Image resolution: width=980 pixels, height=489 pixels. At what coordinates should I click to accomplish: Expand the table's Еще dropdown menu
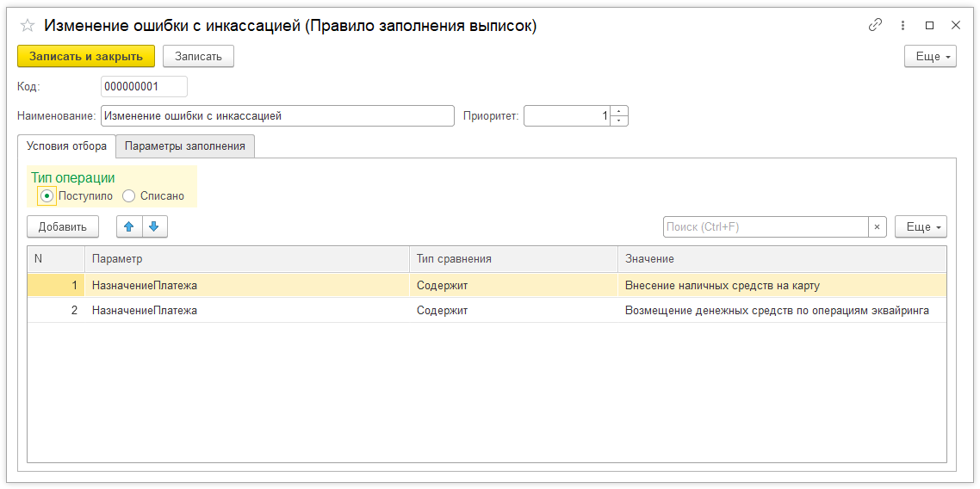tap(921, 227)
